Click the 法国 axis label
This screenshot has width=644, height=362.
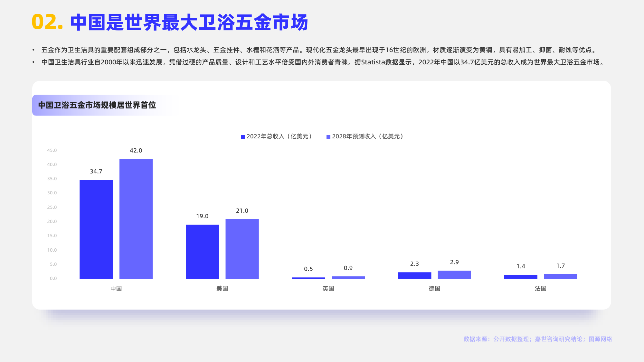540,289
